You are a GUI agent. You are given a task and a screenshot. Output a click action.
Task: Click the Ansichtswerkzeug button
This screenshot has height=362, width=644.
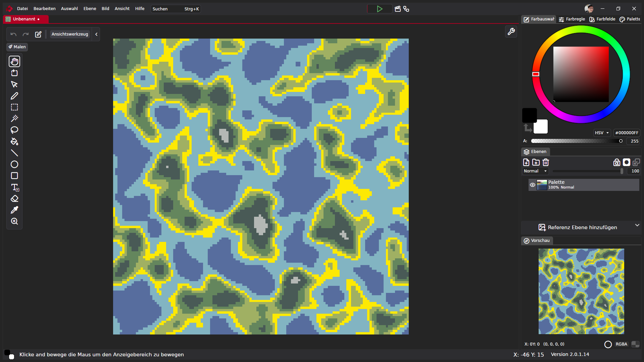70,34
